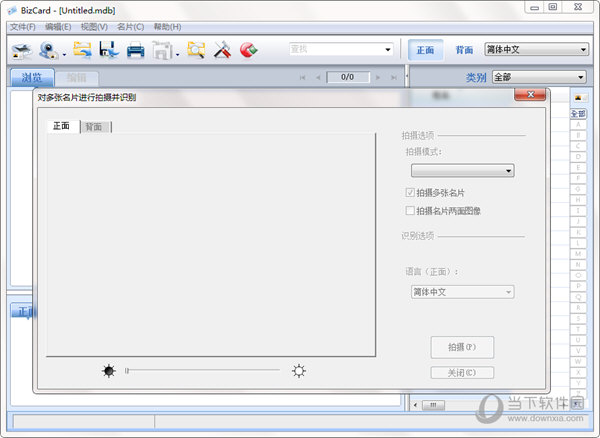600x438 pixels.
Task: Click the letter D index button
Action: 578,157
